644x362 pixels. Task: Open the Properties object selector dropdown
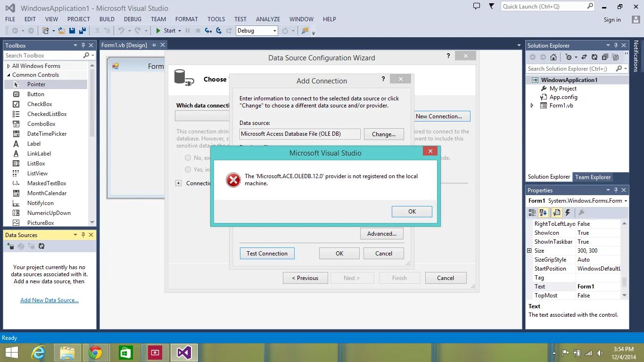[x=626, y=201]
